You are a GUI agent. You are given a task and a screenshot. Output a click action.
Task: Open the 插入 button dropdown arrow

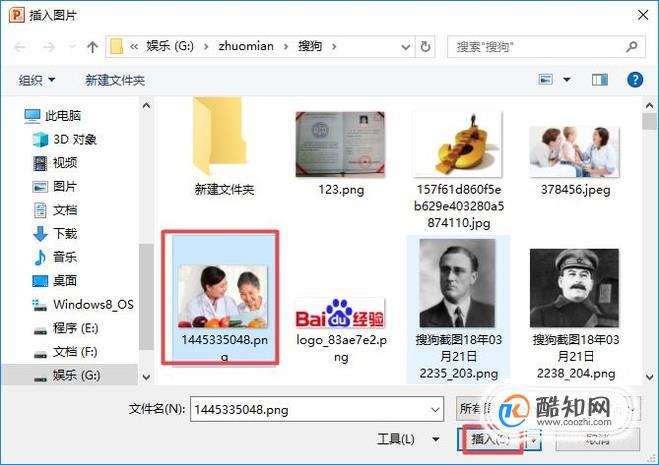pos(533,440)
